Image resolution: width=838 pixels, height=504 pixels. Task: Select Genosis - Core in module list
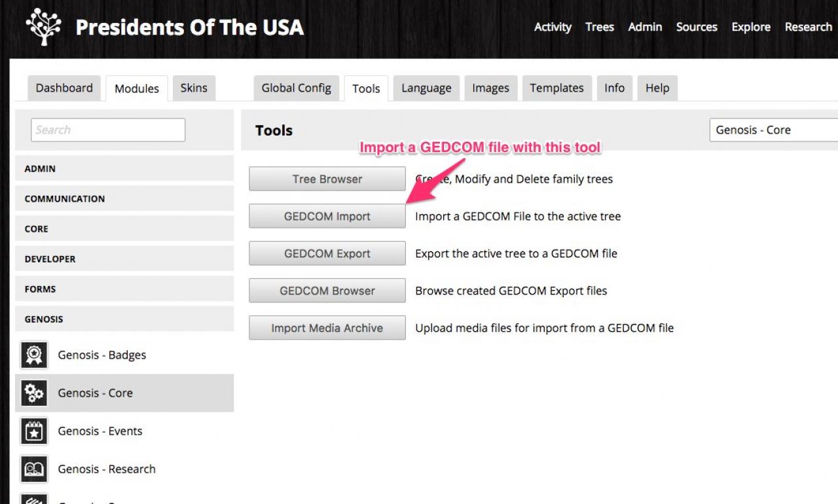[x=124, y=393]
